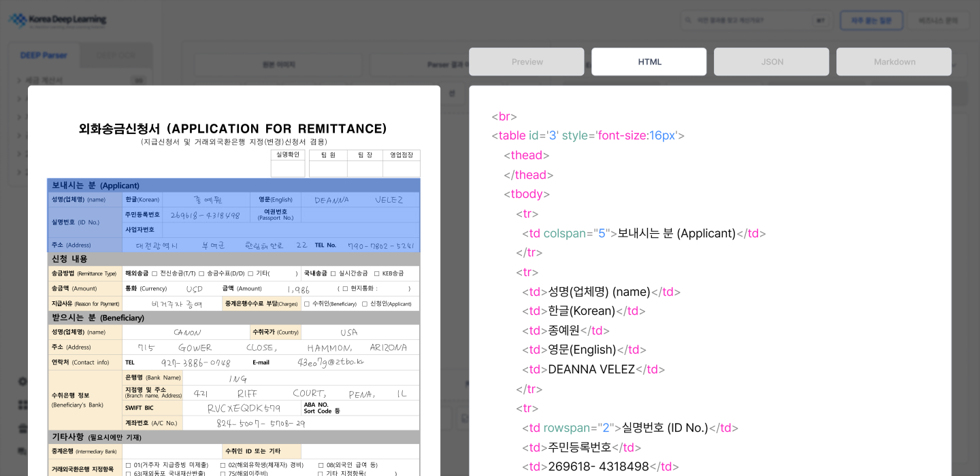Switch to the Markdown tab

click(894, 62)
